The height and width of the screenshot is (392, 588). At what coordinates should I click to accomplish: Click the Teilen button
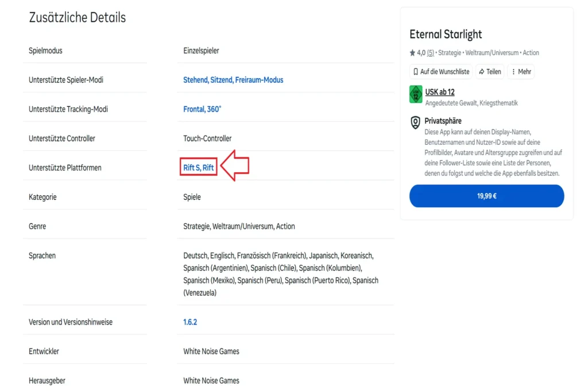[490, 72]
